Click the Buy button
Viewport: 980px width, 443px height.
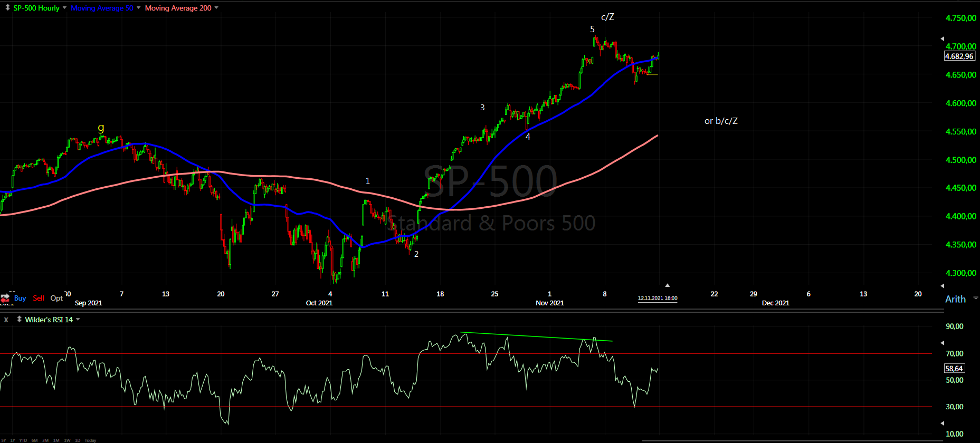[x=20, y=298]
